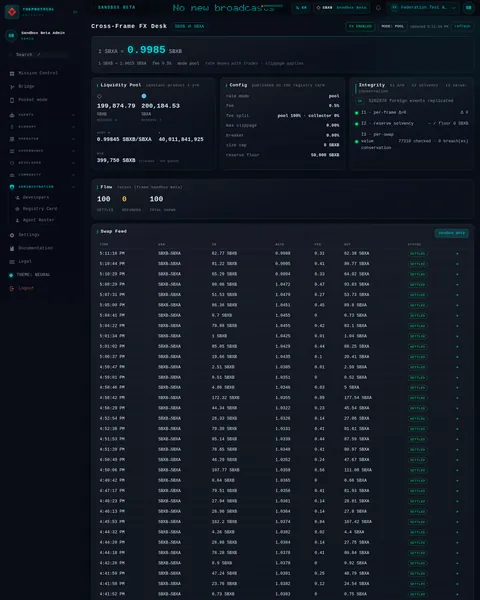Click the Governance section icon
The image size is (480, 600).
tap(12, 151)
